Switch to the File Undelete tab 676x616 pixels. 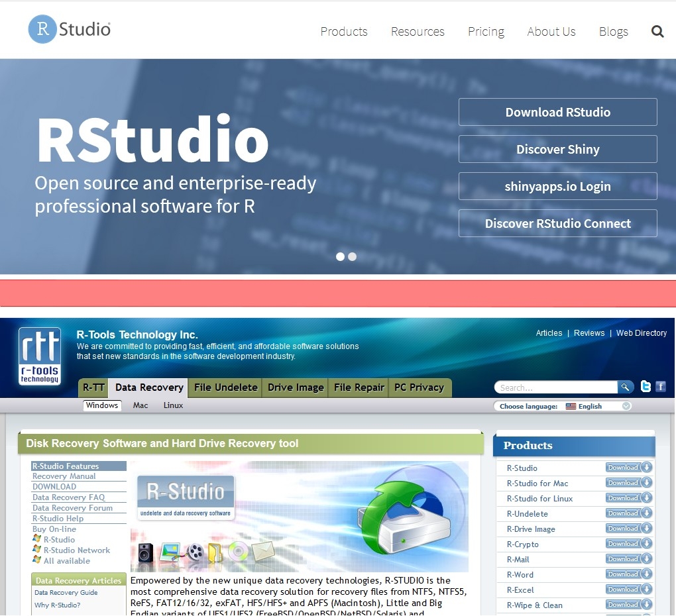[225, 387]
